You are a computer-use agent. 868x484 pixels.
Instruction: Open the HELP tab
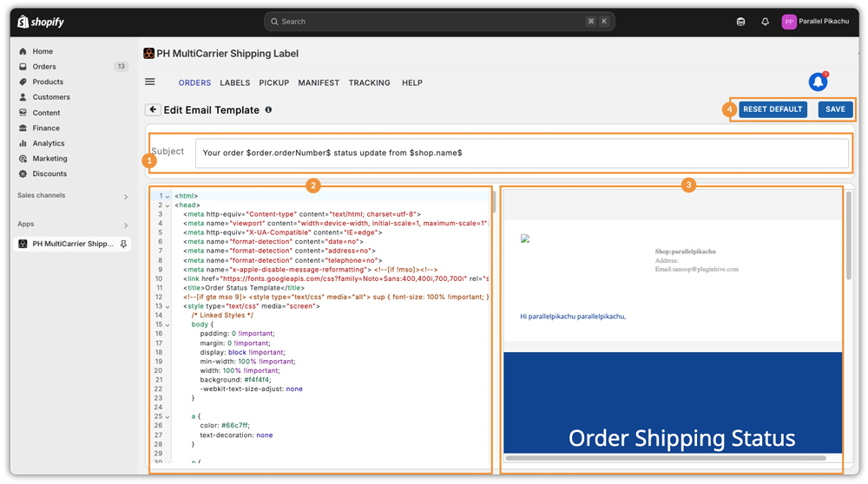[x=411, y=82]
